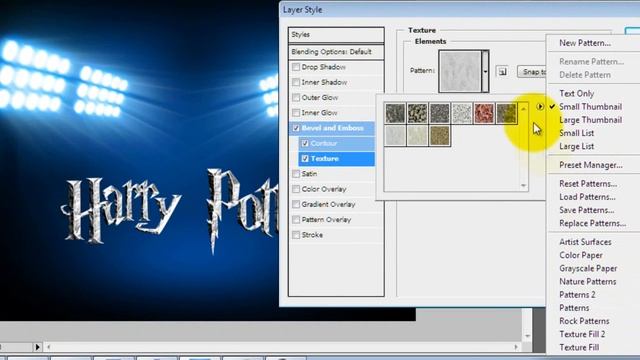Uncheck the Texture checkbox
This screenshot has width=640, height=360.
[x=305, y=158]
